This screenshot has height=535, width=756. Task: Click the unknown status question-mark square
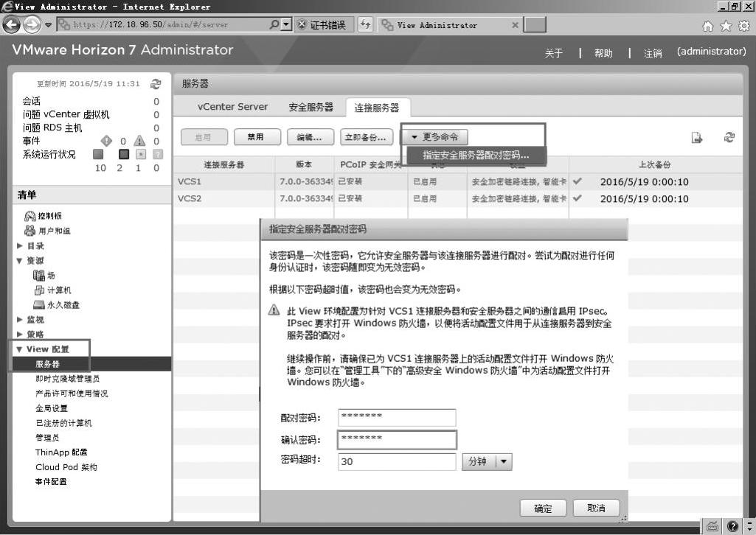[x=158, y=154]
